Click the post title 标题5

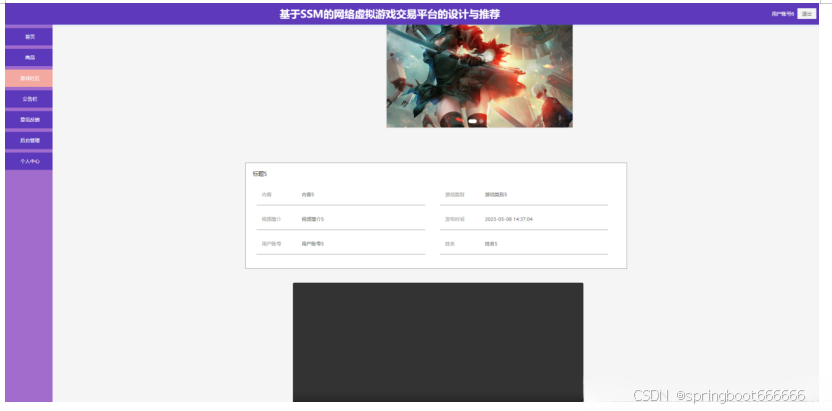pos(260,174)
